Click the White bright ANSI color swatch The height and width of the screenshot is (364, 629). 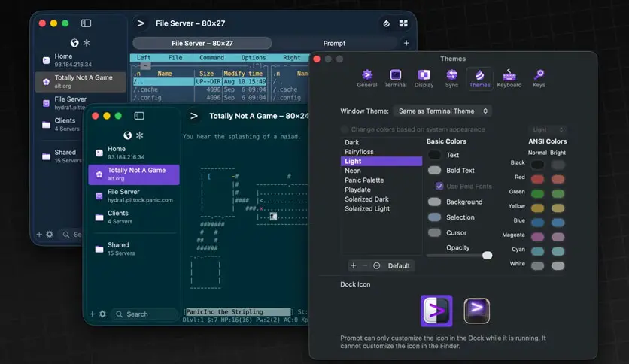[x=558, y=265]
